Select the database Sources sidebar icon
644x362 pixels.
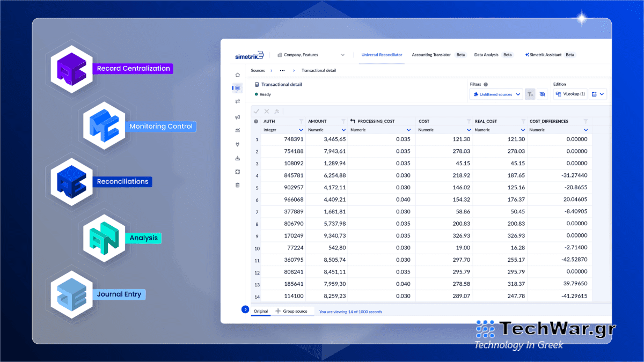coord(238,88)
